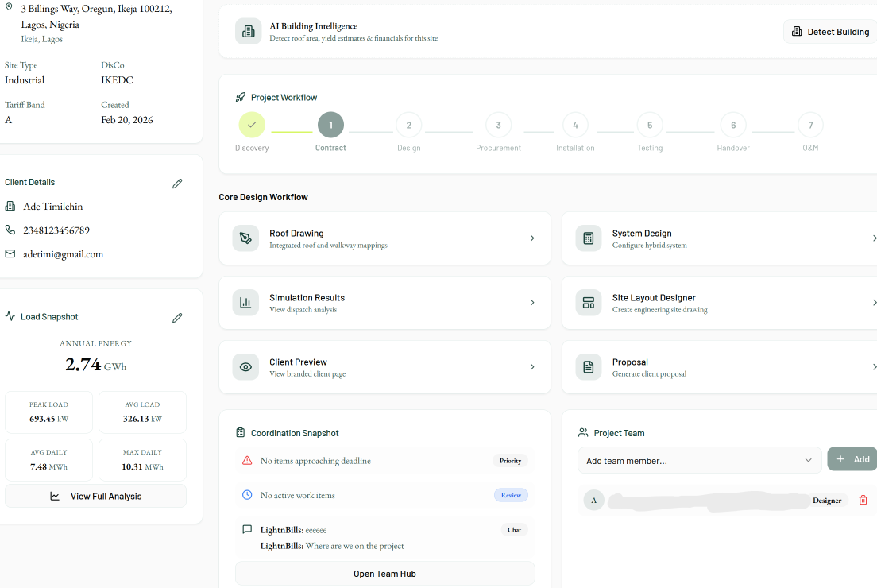This screenshot has width=877, height=588.
Task: Click the AI Building Intelligence building icon
Action: coord(249,31)
